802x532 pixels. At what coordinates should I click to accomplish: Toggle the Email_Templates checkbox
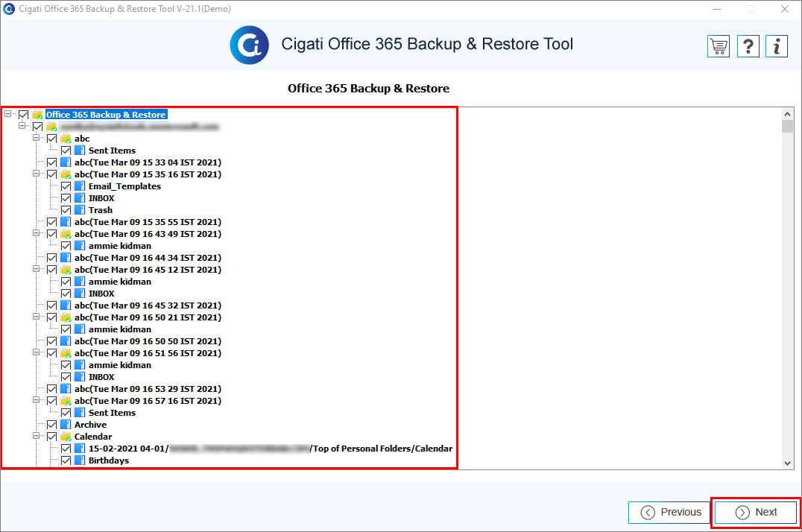[x=66, y=186]
